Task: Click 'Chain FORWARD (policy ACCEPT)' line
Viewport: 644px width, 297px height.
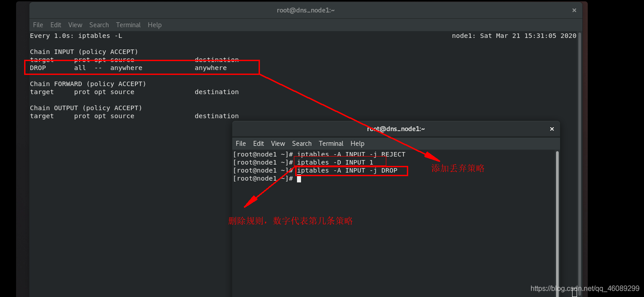Action: click(88, 84)
